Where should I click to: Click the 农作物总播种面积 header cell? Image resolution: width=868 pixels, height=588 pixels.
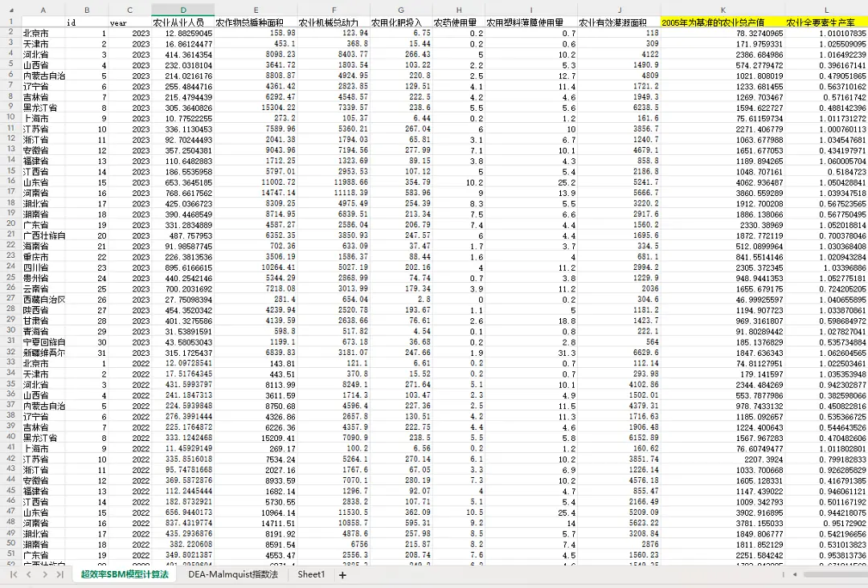tap(256, 22)
